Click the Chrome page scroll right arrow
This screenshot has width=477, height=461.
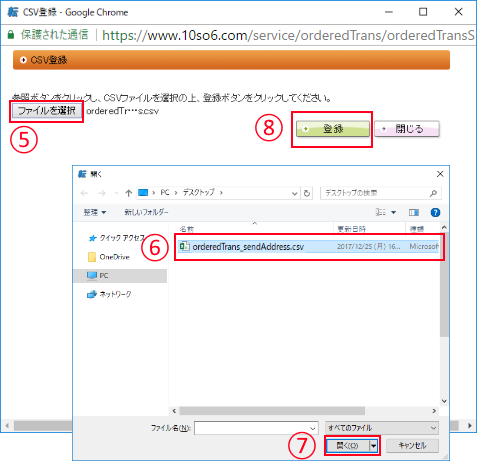(x=469, y=426)
